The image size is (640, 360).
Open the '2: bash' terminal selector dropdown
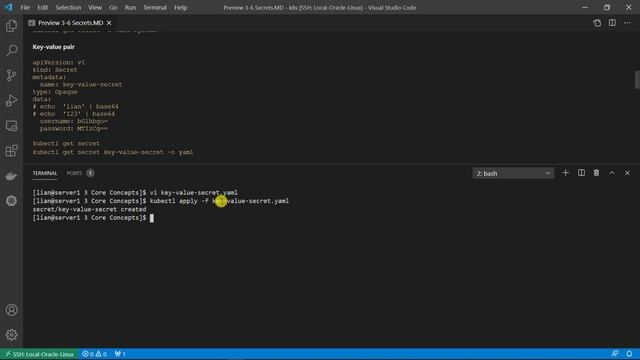click(x=513, y=173)
